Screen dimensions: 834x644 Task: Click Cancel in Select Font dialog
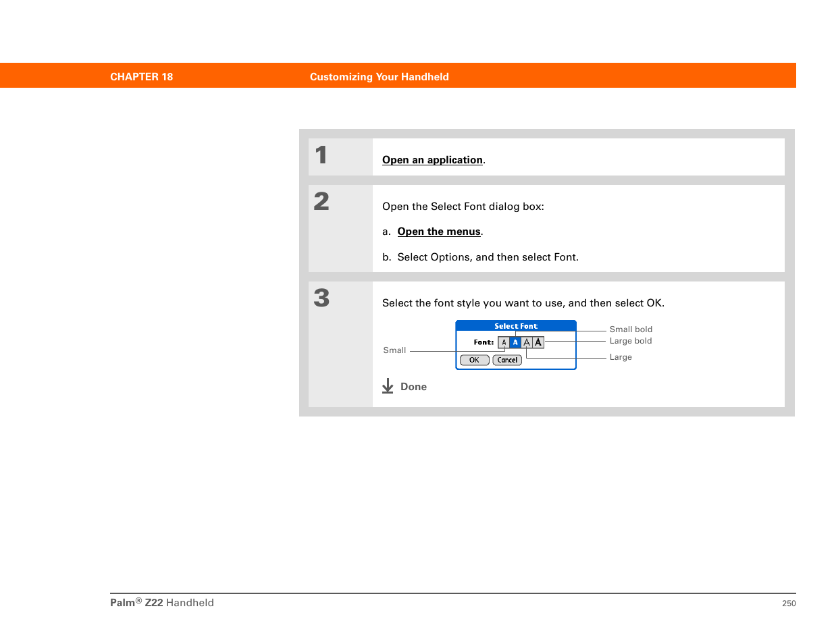click(x=507, y=360)
